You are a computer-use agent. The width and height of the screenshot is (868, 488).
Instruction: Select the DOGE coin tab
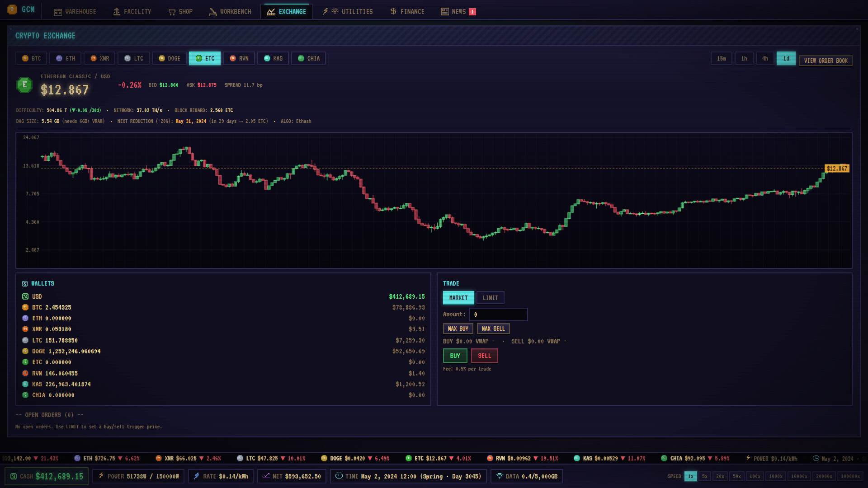tap(170, 59)
